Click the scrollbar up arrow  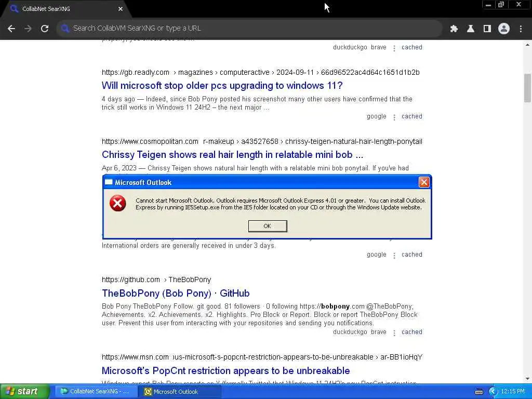click(x=527, y=45)
